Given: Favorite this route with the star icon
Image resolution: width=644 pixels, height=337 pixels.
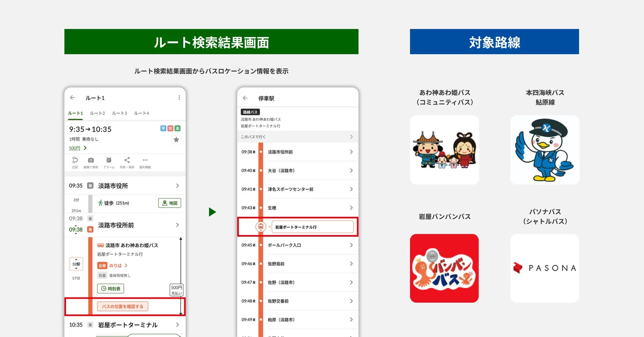Looking at the screenshot, I should (x=176, y=140).
